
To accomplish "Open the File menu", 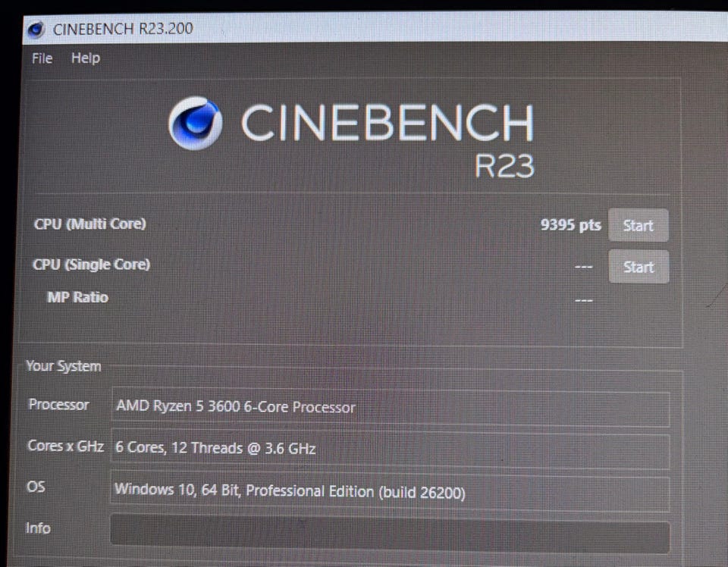I will pyautogui.click(x=42, y=58).
